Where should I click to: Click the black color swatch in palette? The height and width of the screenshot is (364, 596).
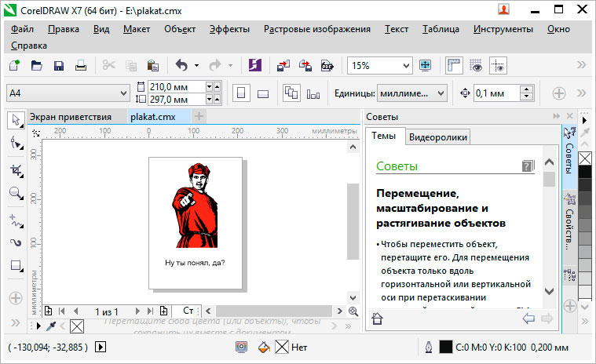pyautogui.click(x=585, y=172)
